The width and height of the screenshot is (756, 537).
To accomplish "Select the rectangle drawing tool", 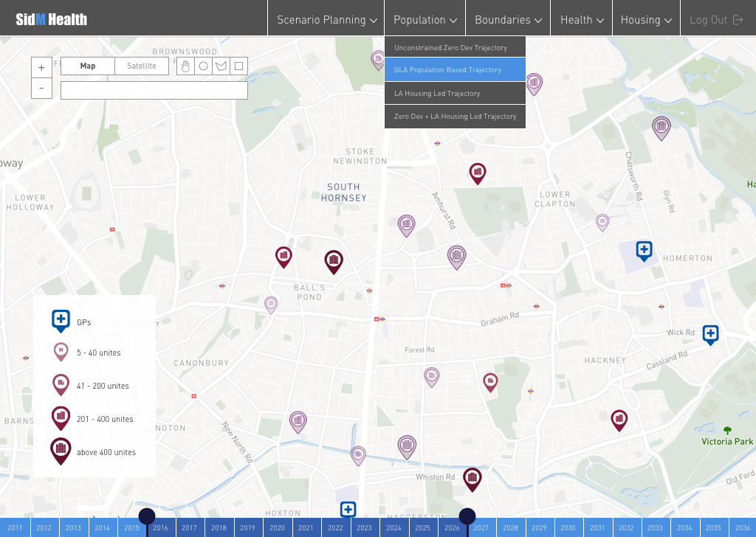I will (238, 66).
